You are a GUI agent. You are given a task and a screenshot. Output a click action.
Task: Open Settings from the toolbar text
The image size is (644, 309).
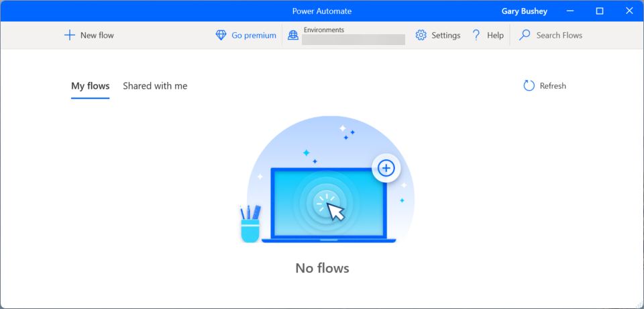446,36
